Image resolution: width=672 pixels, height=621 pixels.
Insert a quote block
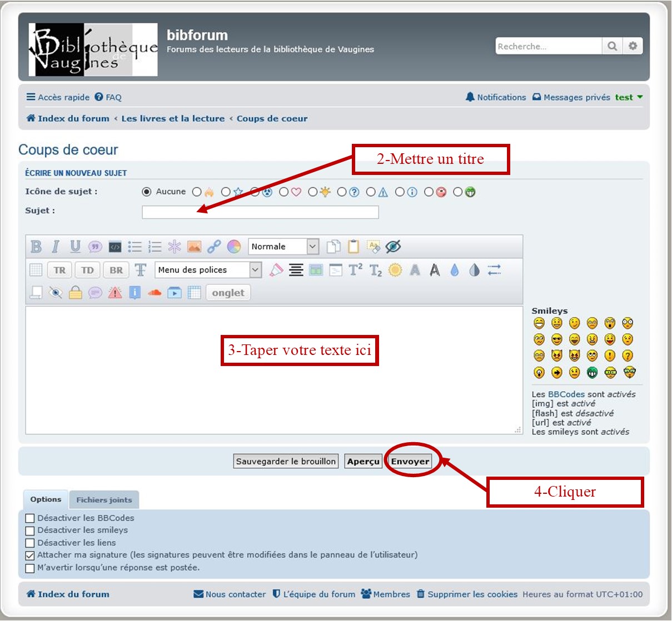95,247
